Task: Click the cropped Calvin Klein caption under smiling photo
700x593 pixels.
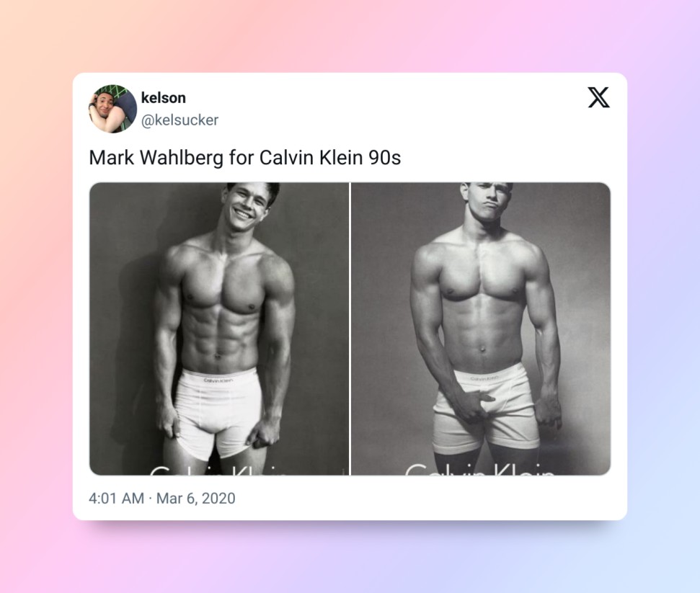Action: [x=218, y=471]
